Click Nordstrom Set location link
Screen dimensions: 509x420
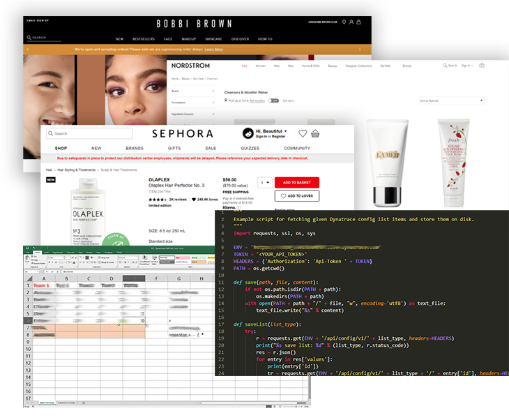pos(257,100)
